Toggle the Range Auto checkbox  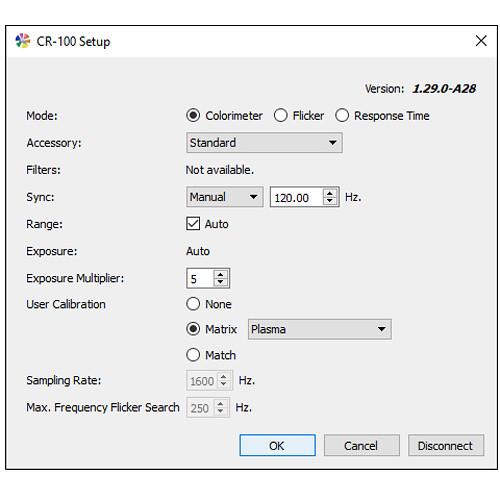click(193, 224)
